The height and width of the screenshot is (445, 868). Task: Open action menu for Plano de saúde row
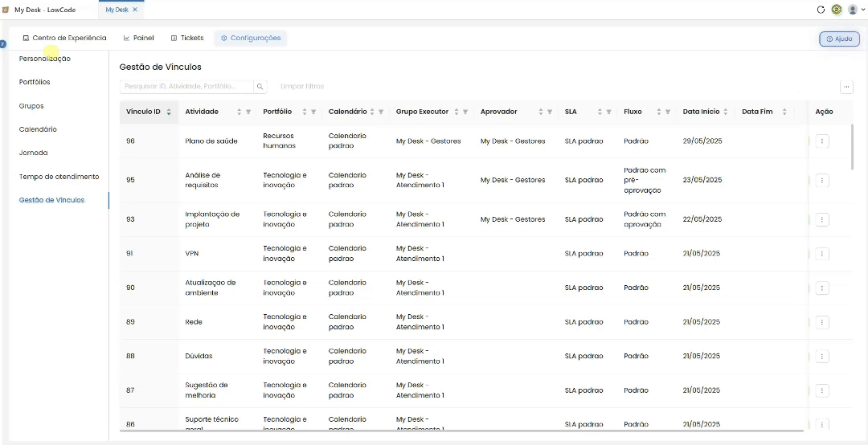[822, 141]
